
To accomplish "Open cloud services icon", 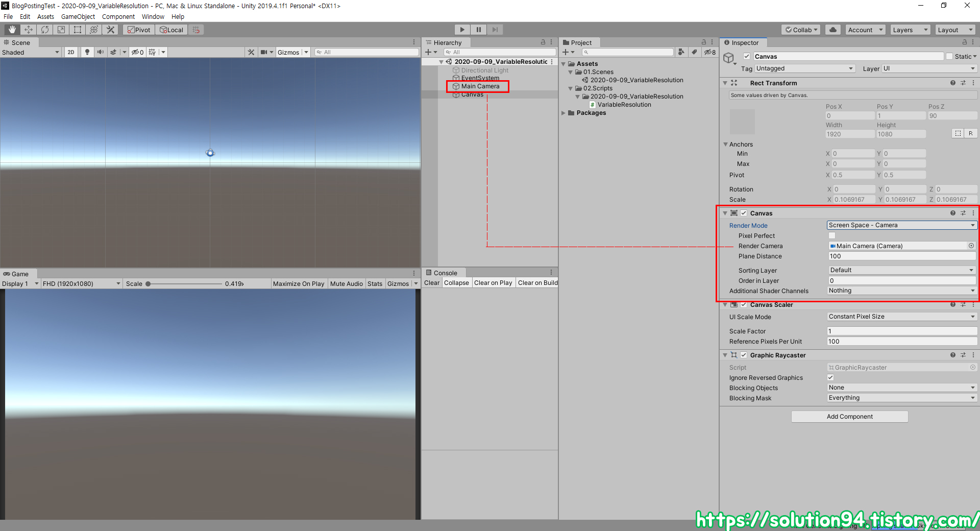I will point(833,30).
